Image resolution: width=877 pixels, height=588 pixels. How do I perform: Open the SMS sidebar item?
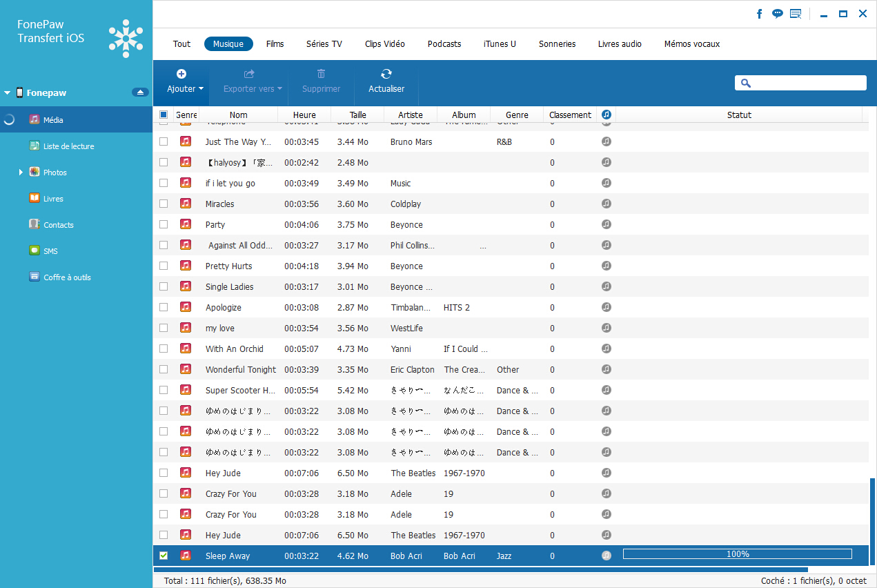(50, 251)
